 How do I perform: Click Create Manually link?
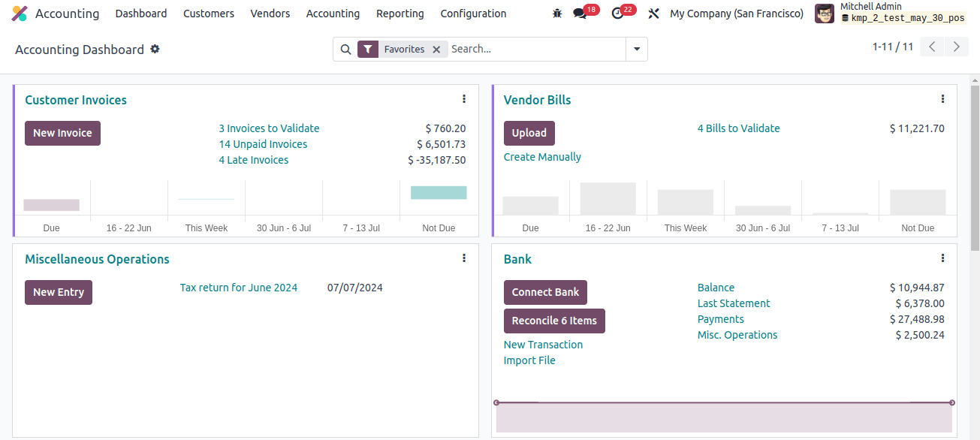click(542, 157)
